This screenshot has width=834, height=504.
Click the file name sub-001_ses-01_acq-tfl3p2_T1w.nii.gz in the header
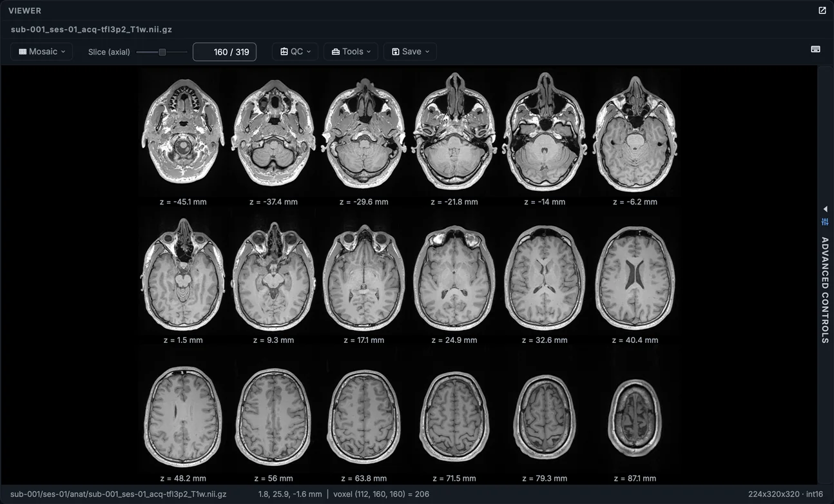92,29
